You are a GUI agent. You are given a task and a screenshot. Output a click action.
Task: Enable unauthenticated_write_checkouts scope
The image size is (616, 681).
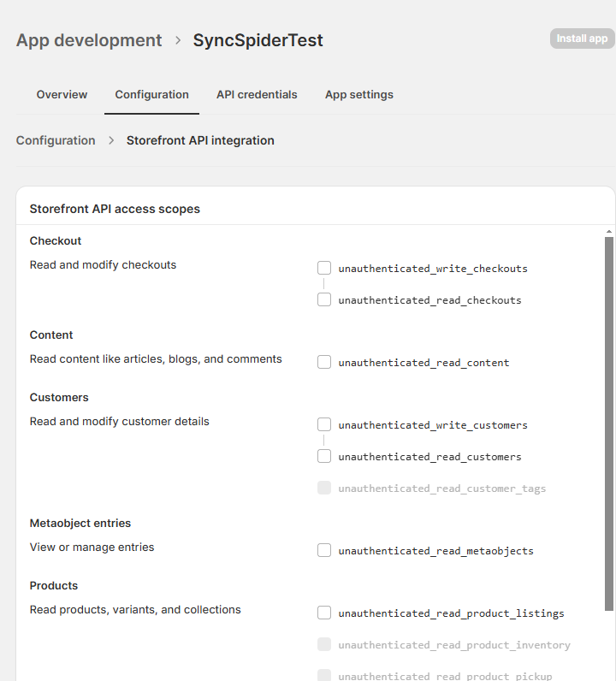pyautogui.click(x=324, y=268)
